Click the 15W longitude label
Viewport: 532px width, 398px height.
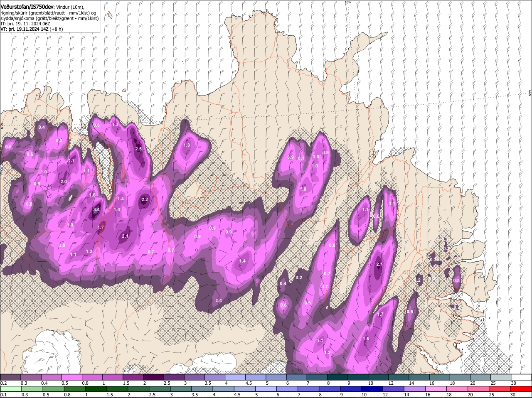(x=348, y=2)
